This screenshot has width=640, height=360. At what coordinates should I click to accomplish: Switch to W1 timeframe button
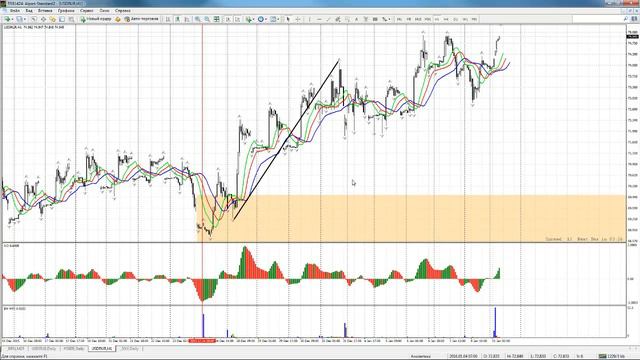point(465,19)
